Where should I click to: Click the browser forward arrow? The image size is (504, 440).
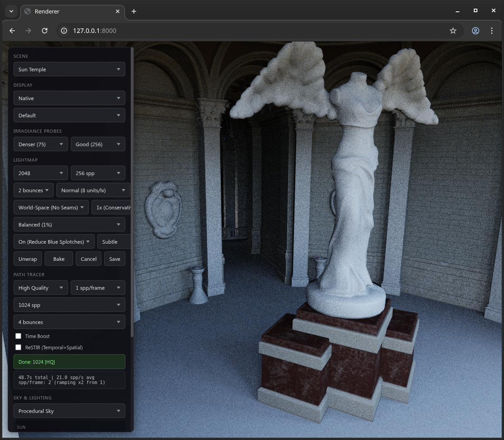click(x=28, y=31)
